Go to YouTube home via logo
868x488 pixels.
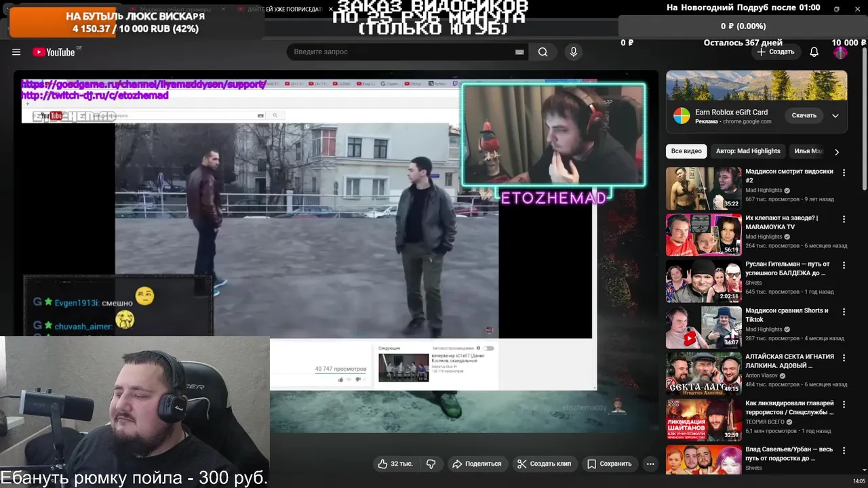pyautogui.click(x=54, y=52)
